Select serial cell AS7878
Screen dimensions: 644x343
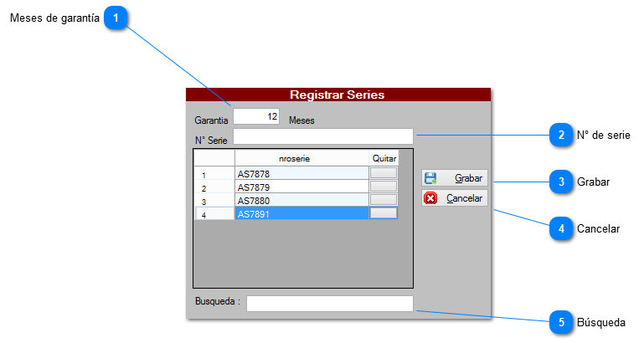coord(301,172)
